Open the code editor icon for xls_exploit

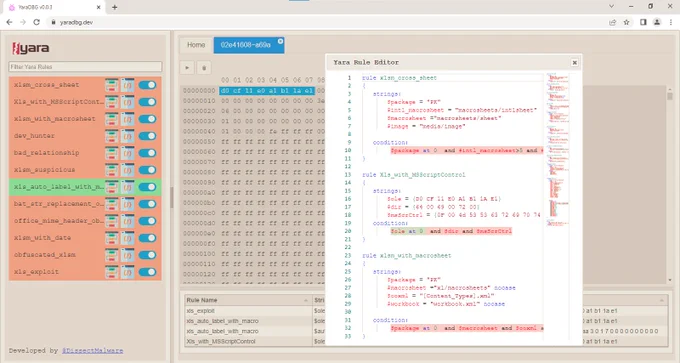click(x=128, y=272)
